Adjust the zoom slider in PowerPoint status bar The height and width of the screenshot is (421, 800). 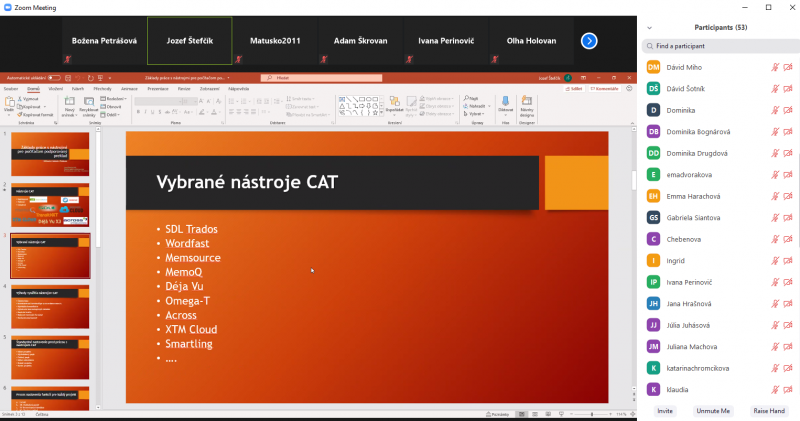(x=590, y=414)
